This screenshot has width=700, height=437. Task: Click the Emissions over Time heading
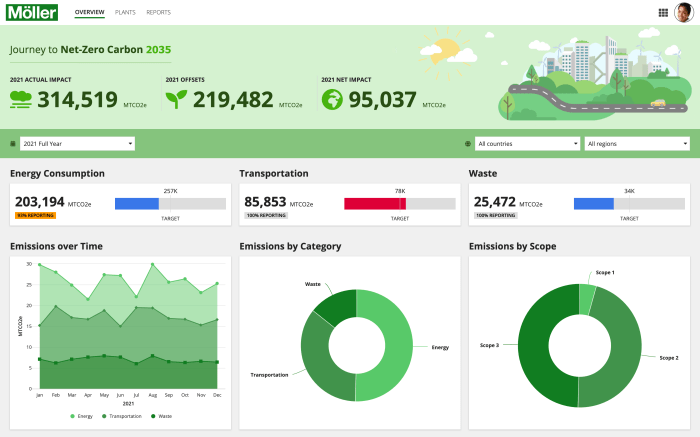click(x=56, y=246)
